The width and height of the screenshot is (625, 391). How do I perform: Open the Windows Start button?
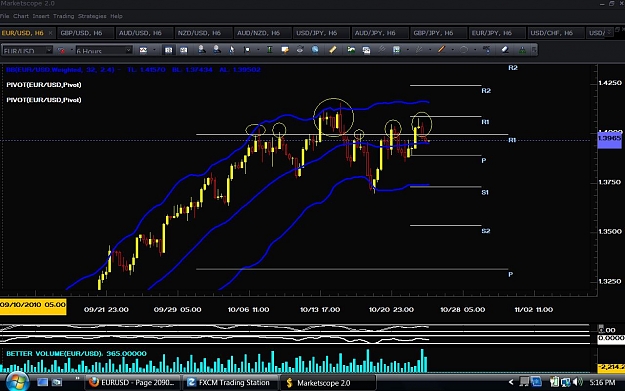18,382
